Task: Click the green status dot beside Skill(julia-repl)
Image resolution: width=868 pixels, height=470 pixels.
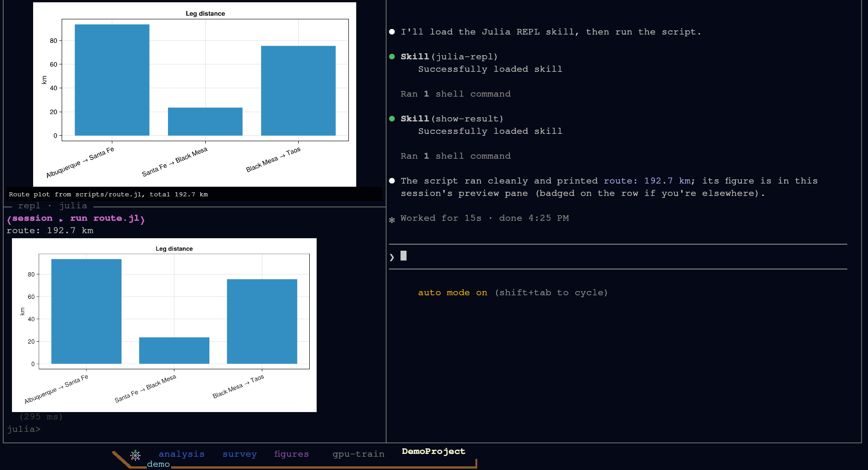Action: (392, 57)
